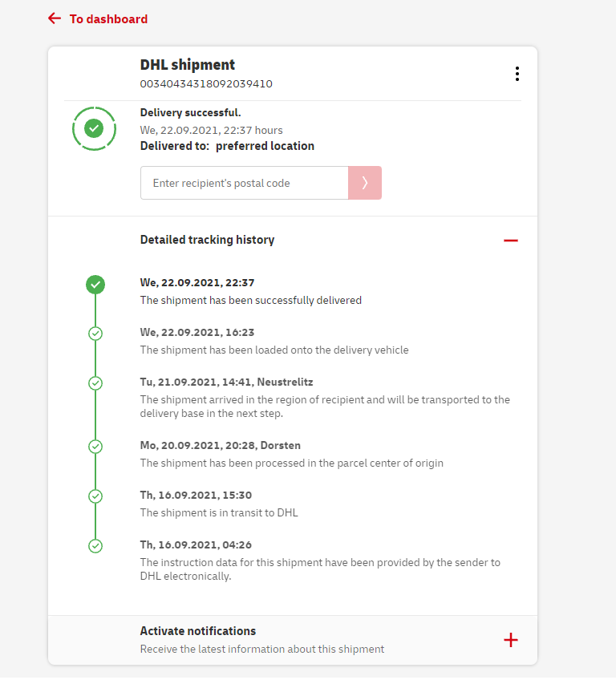Open the three-dot shipment options menu
Screen dimensions: 616x680
pyautogui.click(x=517, y=74)
